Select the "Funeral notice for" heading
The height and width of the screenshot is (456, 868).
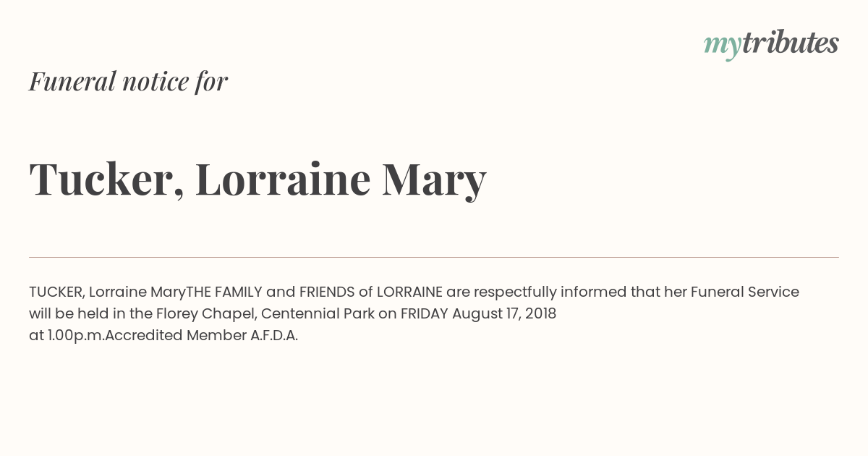point(128,81)
